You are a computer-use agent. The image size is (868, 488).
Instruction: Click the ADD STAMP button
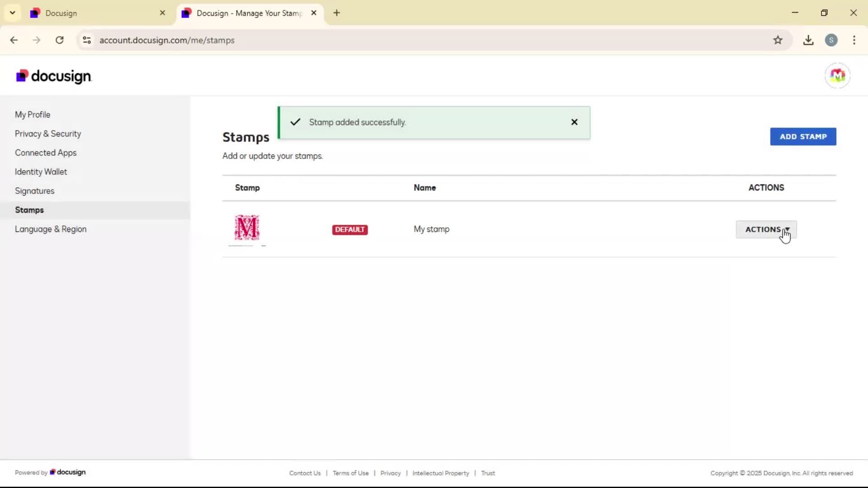click(x=803, y=136)
